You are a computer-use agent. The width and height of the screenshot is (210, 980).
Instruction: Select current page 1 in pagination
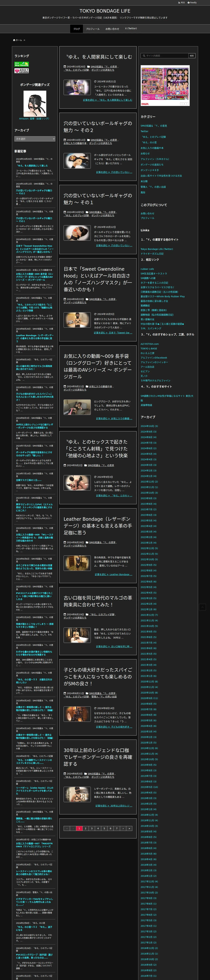79,828
